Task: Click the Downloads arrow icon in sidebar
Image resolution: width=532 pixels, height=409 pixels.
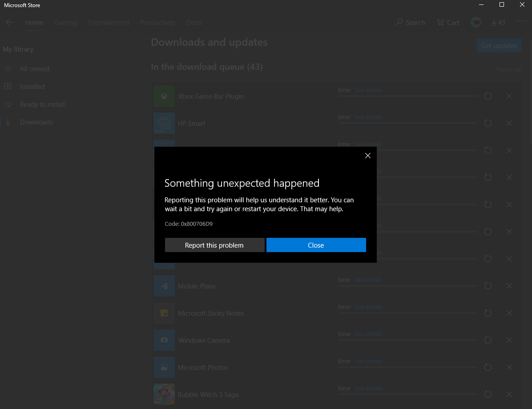Action: pyautogui.click(x=8, y=122)
